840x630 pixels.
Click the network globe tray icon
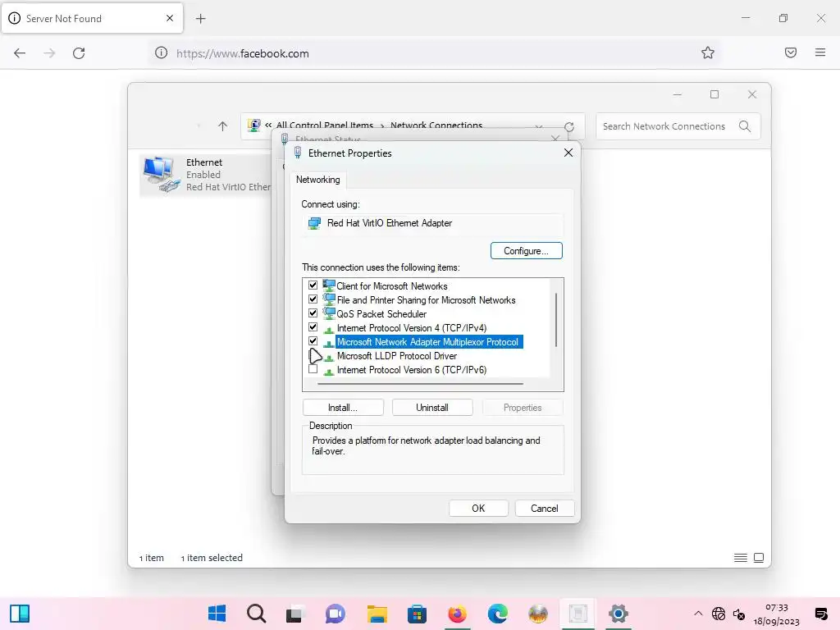click(x=719, y=614)
